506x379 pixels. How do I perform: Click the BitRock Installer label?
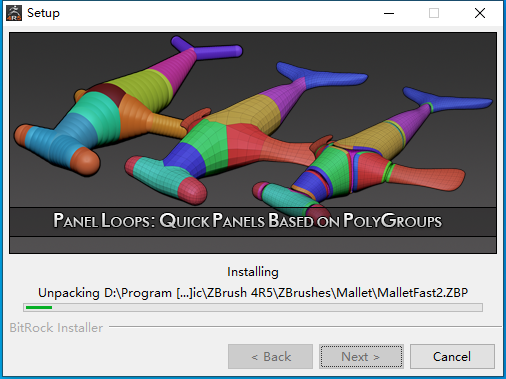(56, 328)
